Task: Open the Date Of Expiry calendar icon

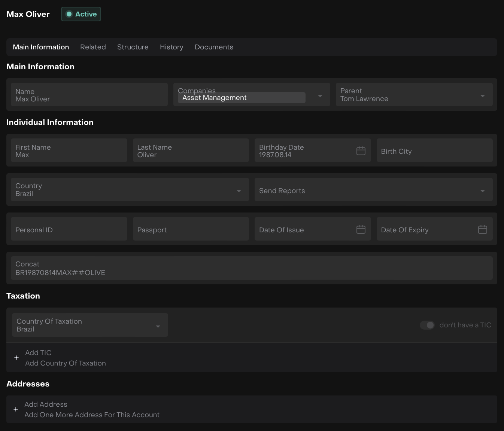Action: click(x=482, y=229)
